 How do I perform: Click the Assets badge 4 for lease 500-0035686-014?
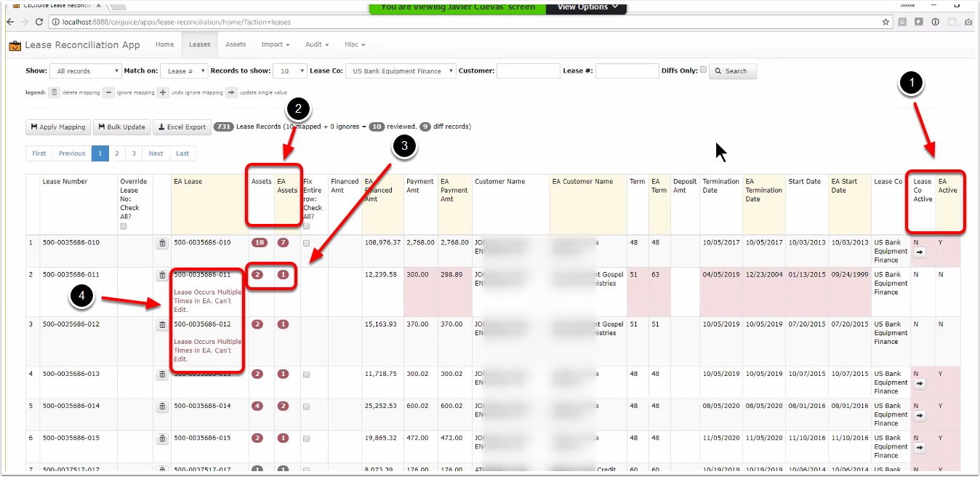pos(257,406)
